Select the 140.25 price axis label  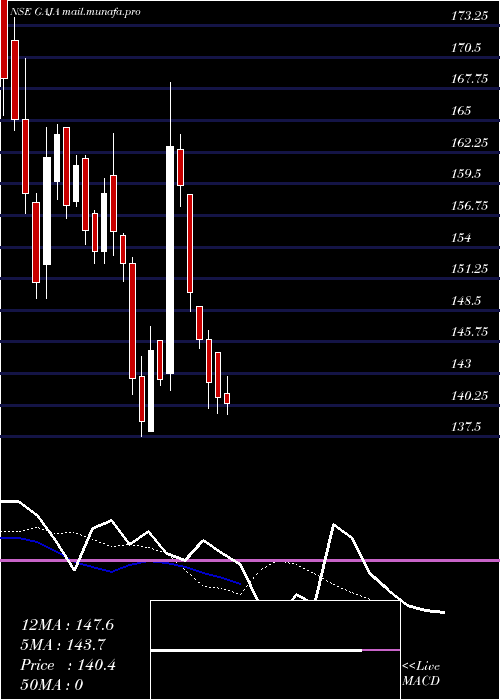point(469,396)
